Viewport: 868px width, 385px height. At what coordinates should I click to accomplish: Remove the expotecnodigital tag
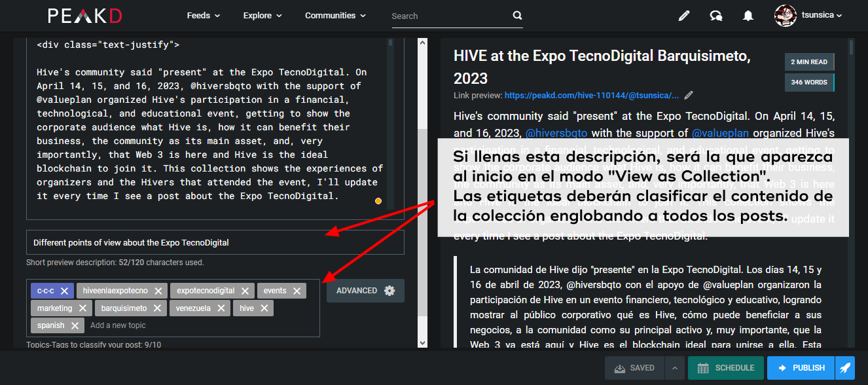coord(245,291)
